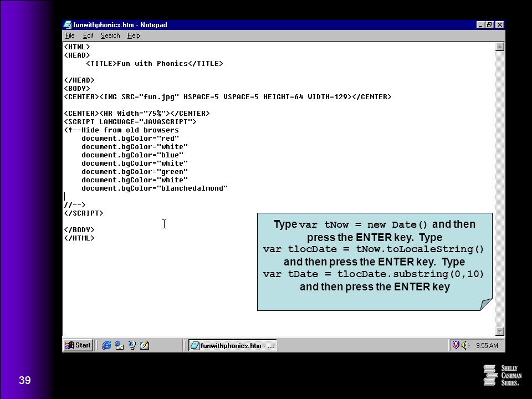Select the funwithphonics.htm taskbar button

point(232,345)
